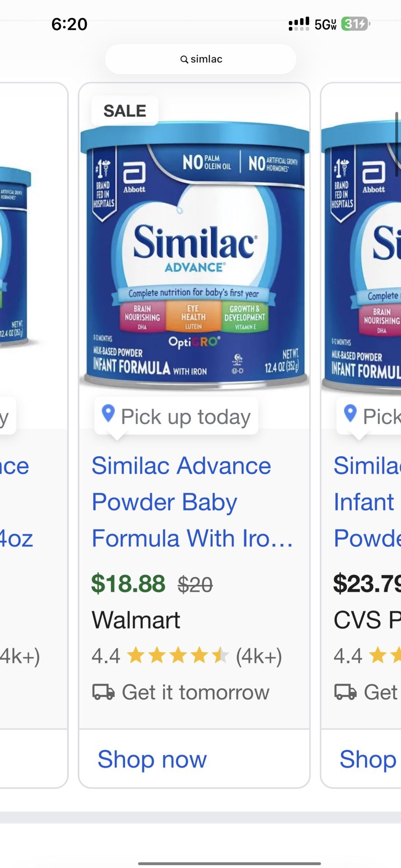The height and width of the screenshot is (868, 401).
Task: Tap the $18.88 sale price
Action: [x=128, y=583]
